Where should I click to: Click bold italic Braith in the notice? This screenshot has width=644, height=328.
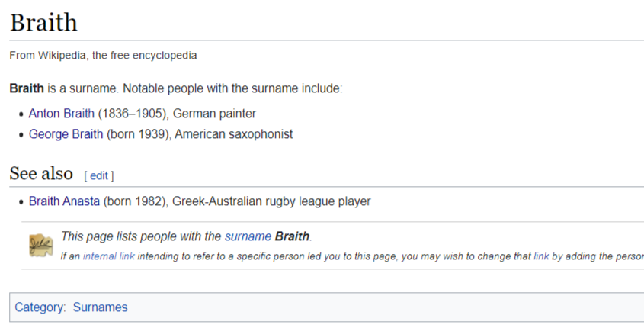click(x=292, y=236)
